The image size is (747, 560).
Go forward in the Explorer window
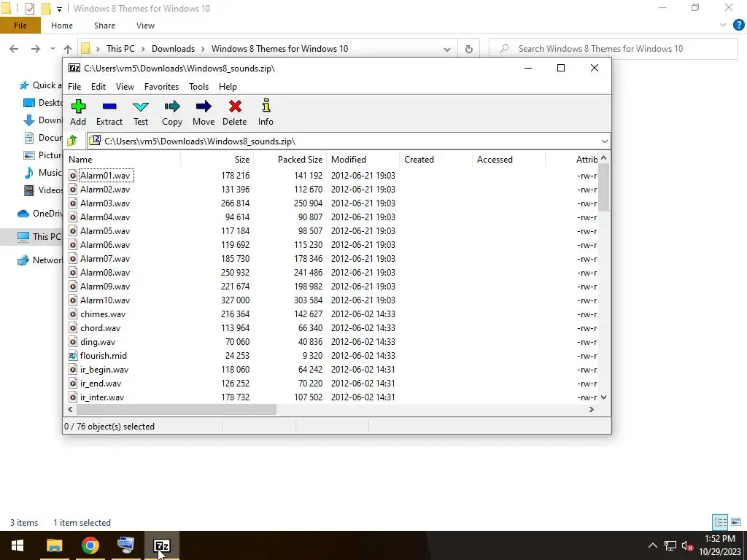coord(36,49)
